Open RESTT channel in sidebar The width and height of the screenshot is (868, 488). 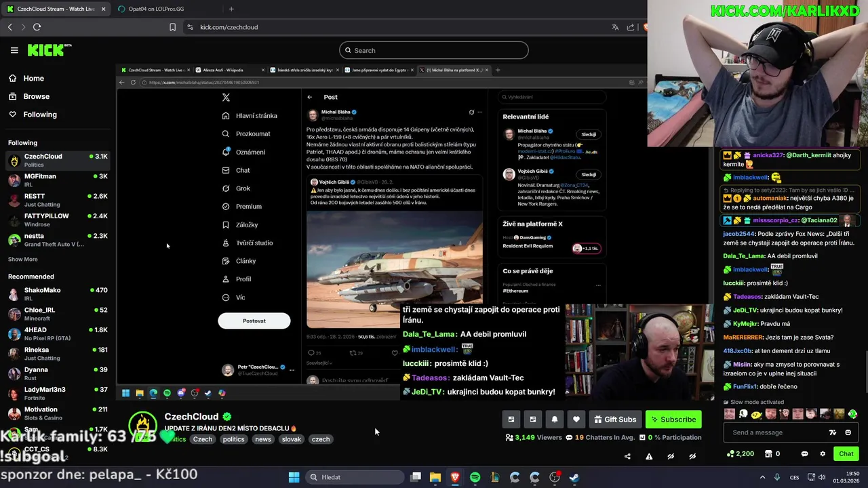click(58, 200)
